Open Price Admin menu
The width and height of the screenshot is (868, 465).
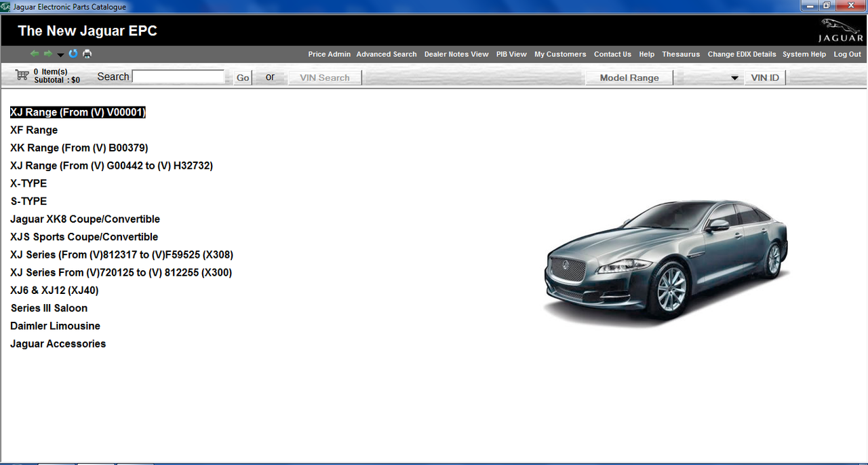(330, 54)
